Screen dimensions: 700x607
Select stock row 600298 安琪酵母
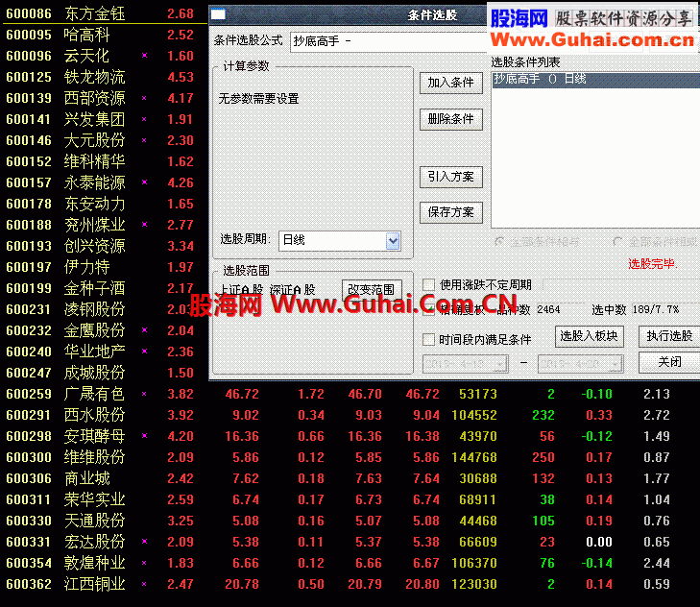point(337,436)
